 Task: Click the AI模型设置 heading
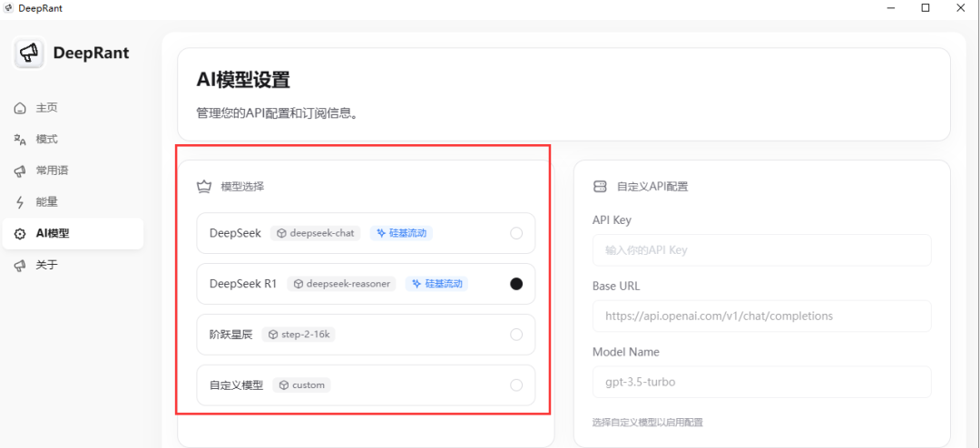click(x=243, y=80)
